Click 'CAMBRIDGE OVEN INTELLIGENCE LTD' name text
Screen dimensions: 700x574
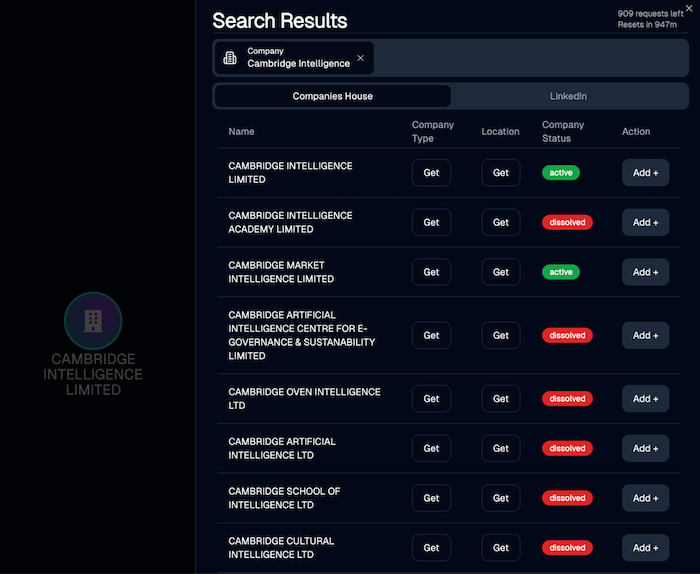click(x=304, y=399)
